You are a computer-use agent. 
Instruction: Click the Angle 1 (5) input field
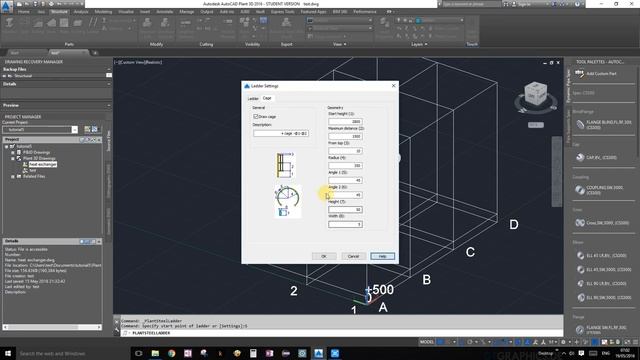tap(345, 180)
